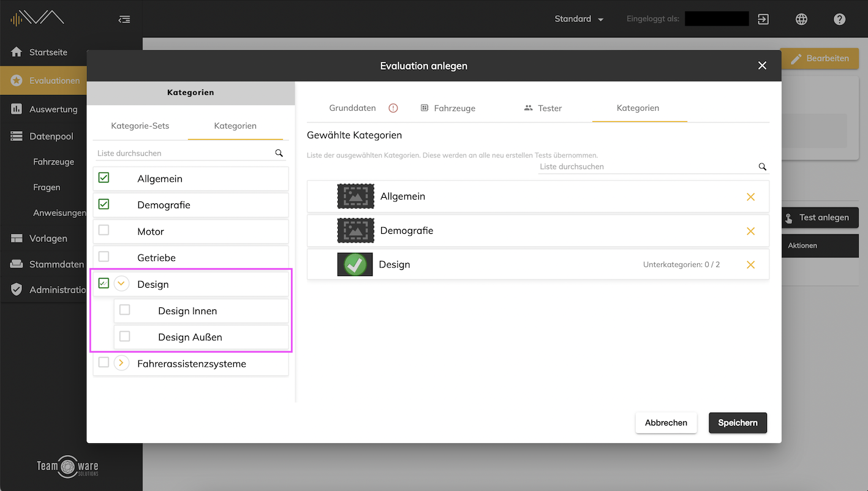Collapse the Design category chevron

coord(121,283)
